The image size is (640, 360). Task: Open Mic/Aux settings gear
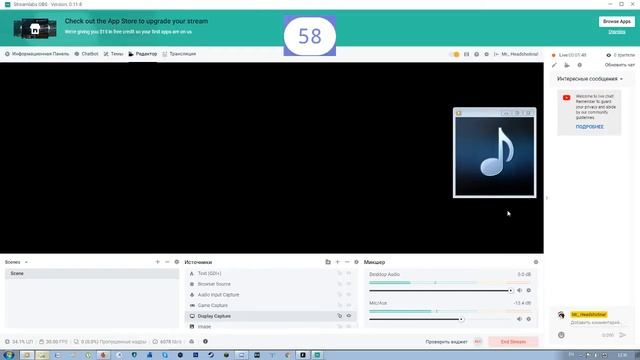[x=529, y=319]
